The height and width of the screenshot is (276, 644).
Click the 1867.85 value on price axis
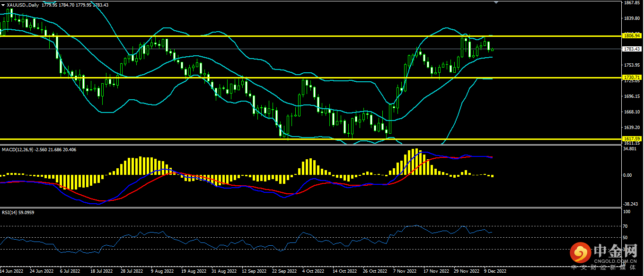click(x=632, y=3)
